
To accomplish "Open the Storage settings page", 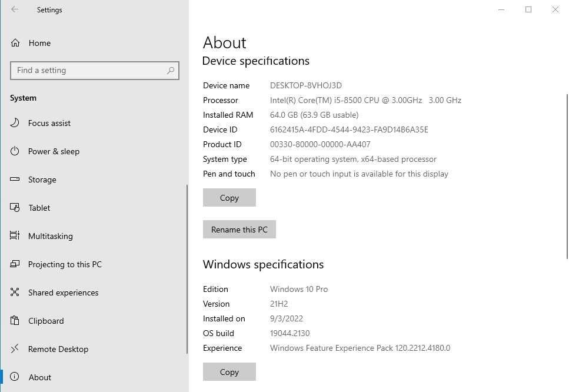I will tap(42, 180).
